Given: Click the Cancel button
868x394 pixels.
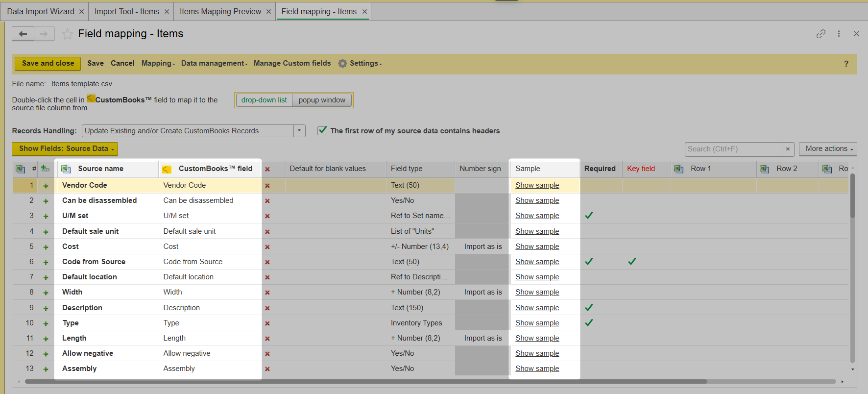Looking at the screenshot, I should (122, 63).
